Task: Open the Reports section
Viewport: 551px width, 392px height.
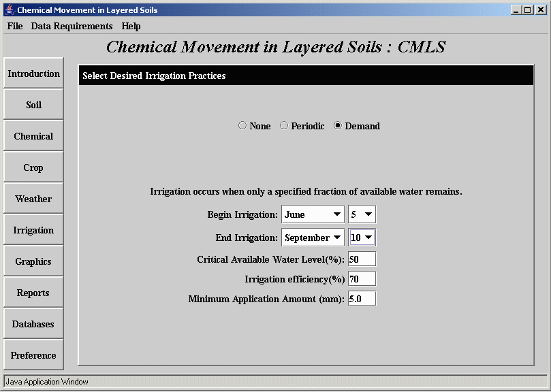Action: click(x=34, y=292)
